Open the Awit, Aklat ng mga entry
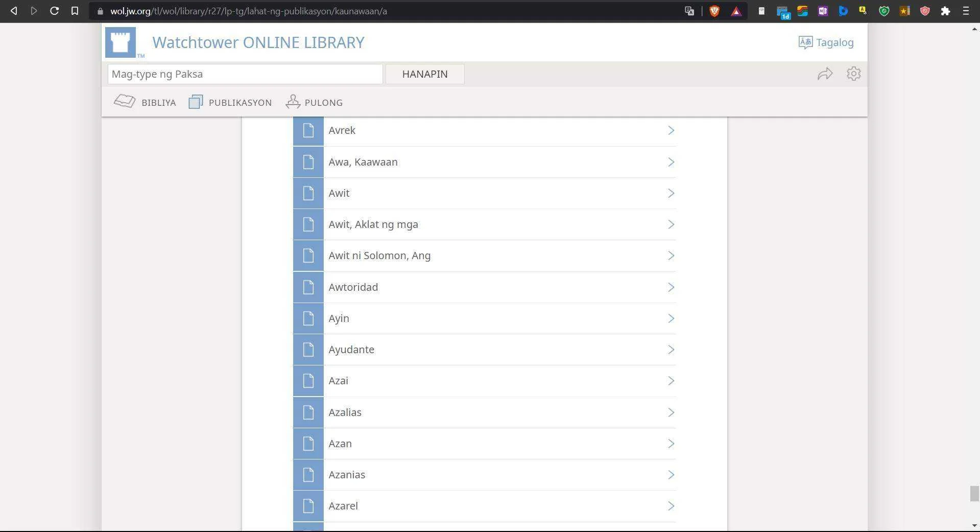 click(485, 224)
